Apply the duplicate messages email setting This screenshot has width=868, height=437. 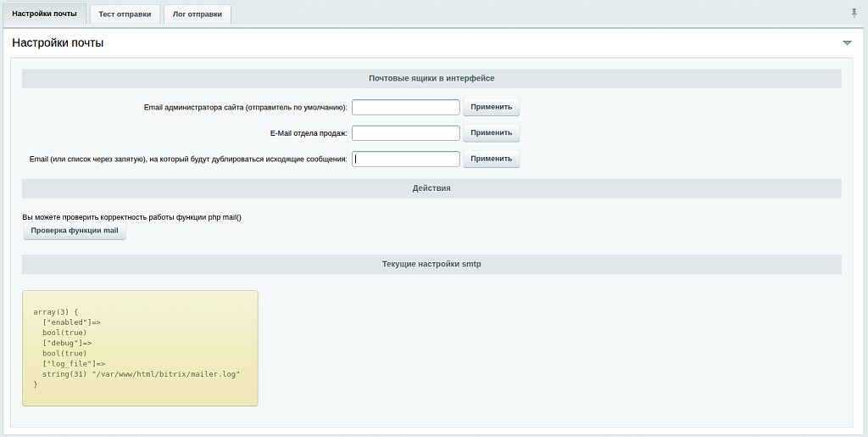(491, 159)
